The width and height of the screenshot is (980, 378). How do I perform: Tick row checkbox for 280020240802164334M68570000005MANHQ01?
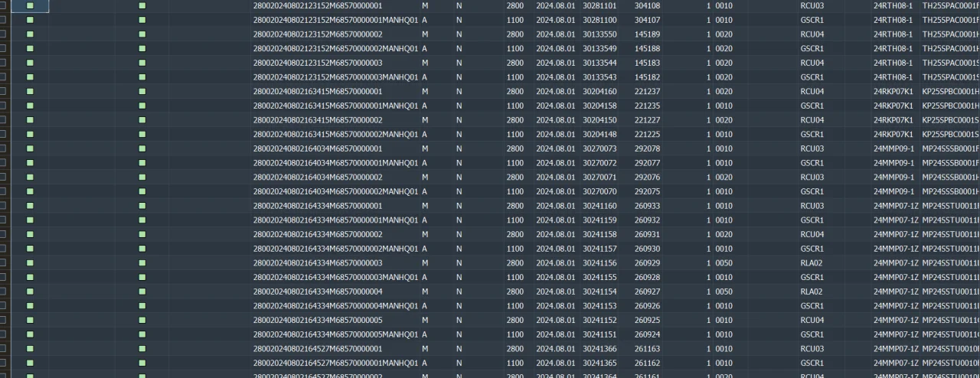point(3,334)
